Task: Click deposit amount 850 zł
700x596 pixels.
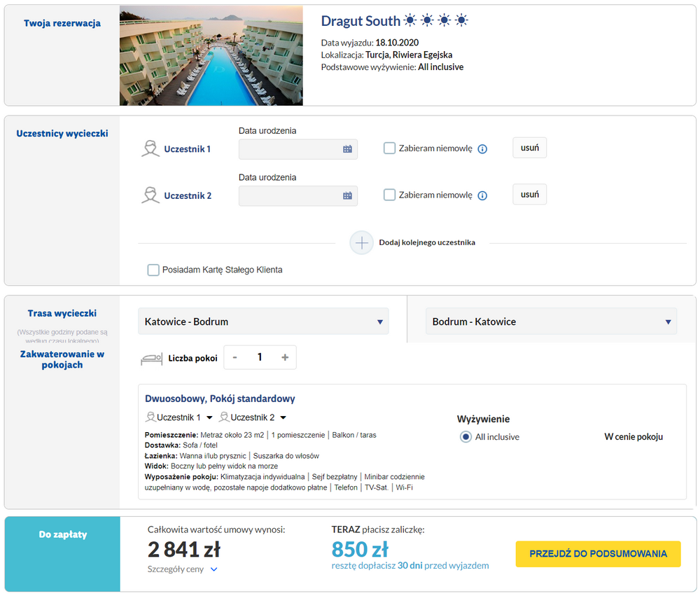Action: point(360,550)
